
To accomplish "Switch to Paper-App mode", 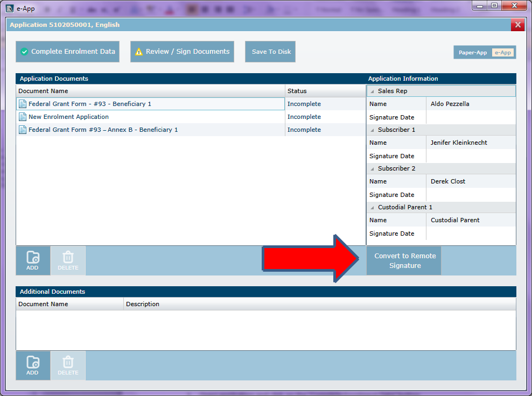I will [x=473, y=53].
